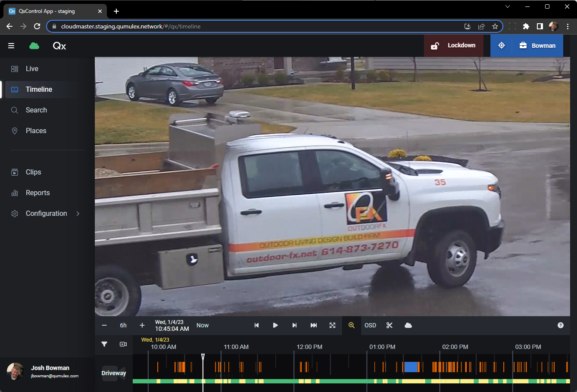Click the camera video frame
Viewport: 577px width, 392px height.
332,187
